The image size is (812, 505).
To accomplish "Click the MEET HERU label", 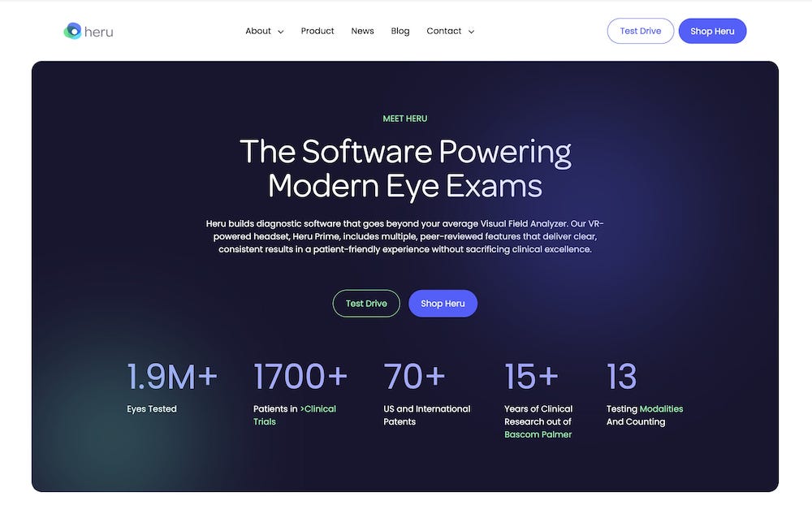I will click(x=405, y=119).
